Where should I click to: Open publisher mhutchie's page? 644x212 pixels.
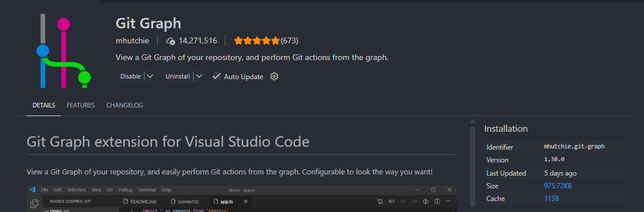(x=132, y=40)
